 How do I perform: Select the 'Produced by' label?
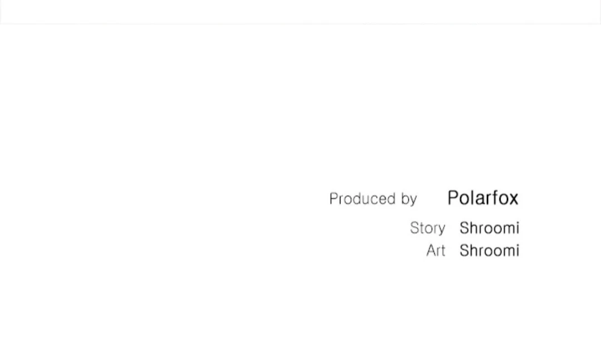click(373, 199)
